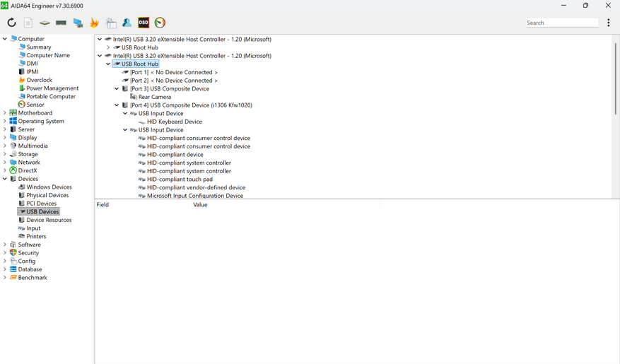Screen dimensions: 620x364
Task: Expand the Storage category
Action: tap(5, 154)
